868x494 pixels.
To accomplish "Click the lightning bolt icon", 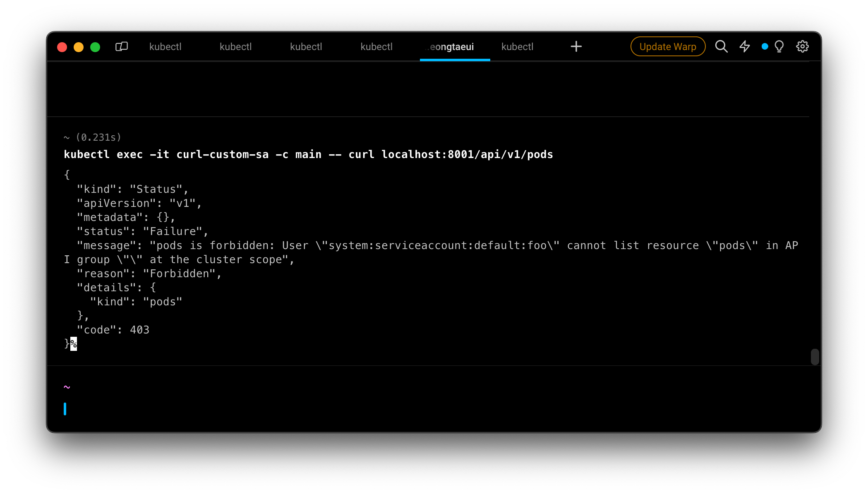I will click(745, 47).
